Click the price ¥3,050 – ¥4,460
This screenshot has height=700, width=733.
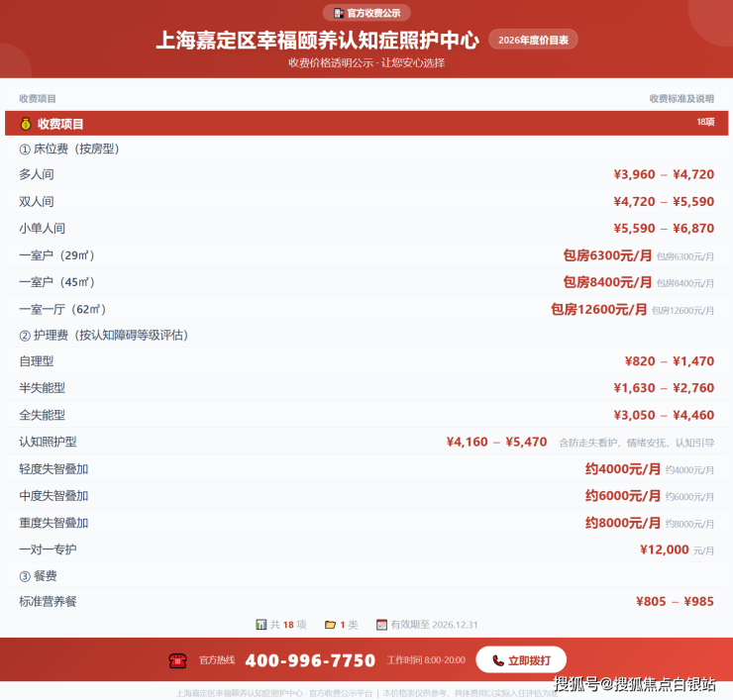(x=664, y=415)
